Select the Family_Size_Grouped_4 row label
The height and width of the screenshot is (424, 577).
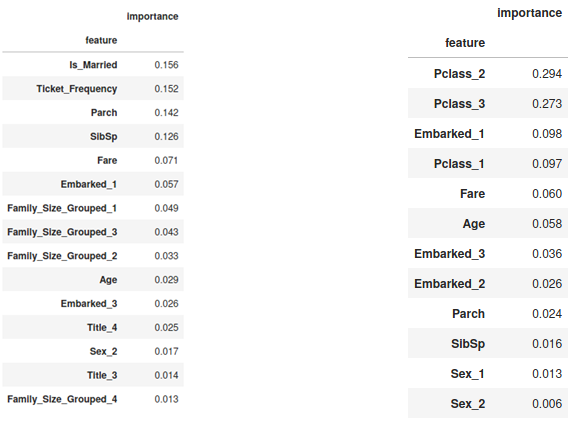[62, 399]
